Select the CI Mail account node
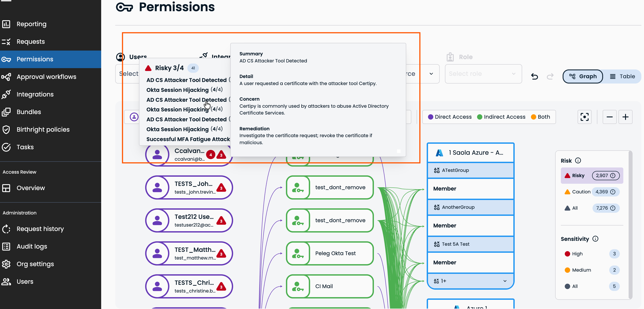 tap(330, 287)
